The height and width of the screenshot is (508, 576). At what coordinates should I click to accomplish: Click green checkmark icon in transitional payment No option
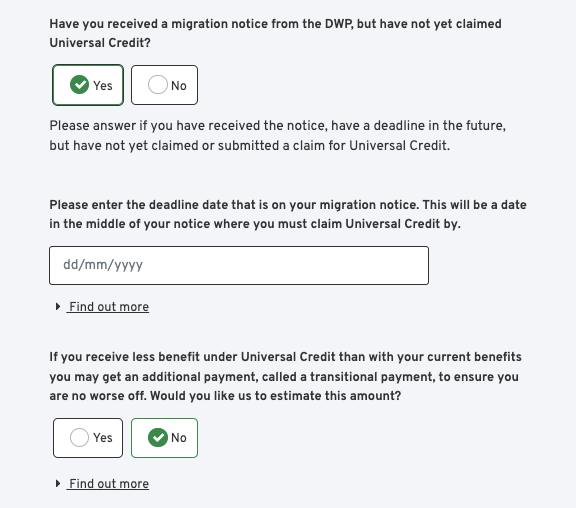click(158, 437)
